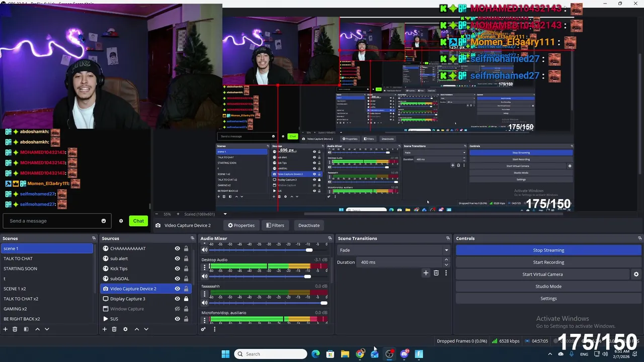Image resolution: width=644 pixels, height=362 pixels.
Task: Open faaaaaahh channel three-dot options
Action: click(204, 294)
